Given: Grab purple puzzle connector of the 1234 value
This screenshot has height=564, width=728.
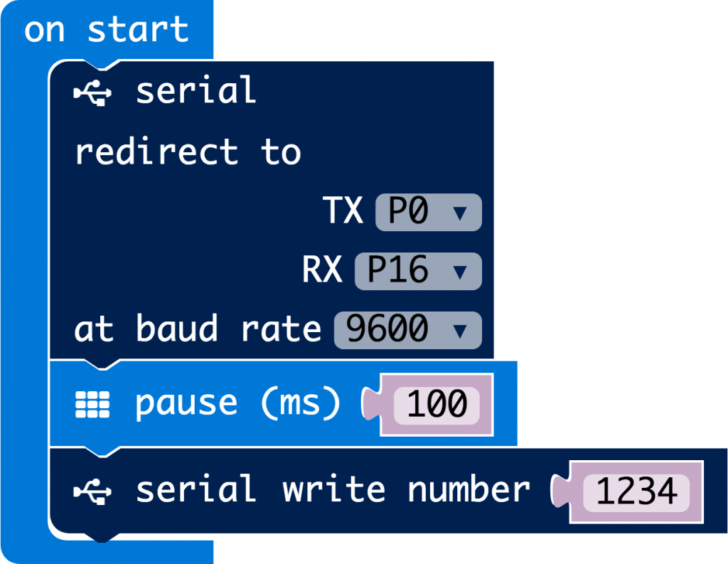Looking at the screenshot, I should click(x=563, y=491).
